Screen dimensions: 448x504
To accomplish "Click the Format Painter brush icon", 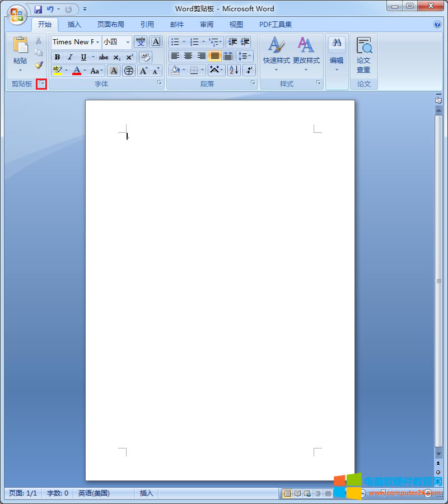I will click(x=39, y=65).
